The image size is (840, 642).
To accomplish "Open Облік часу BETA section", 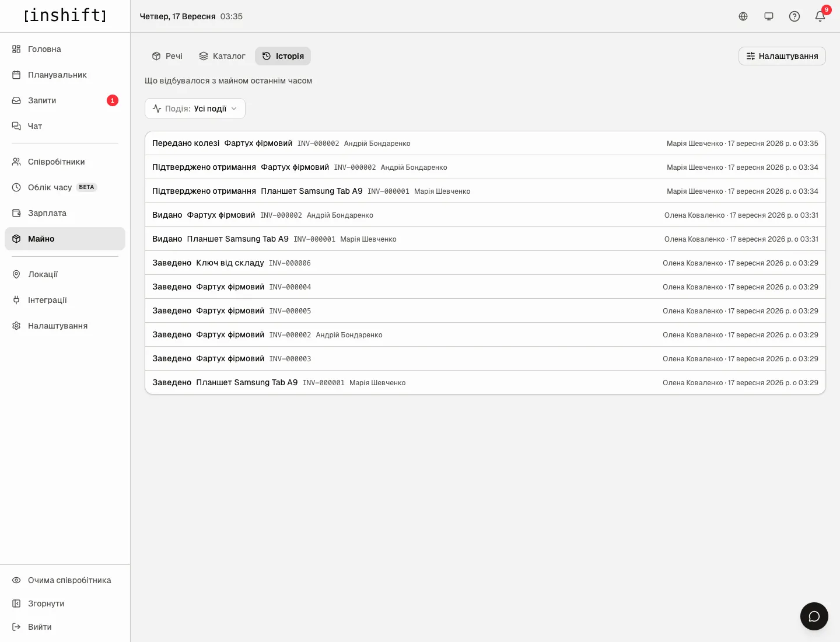I will (x=65, y=187).
